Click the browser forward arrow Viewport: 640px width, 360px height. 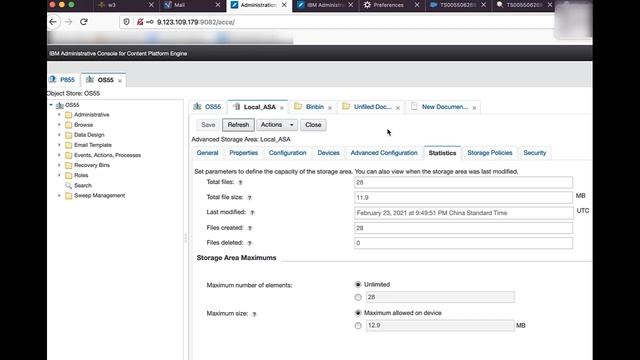(68, 22)
